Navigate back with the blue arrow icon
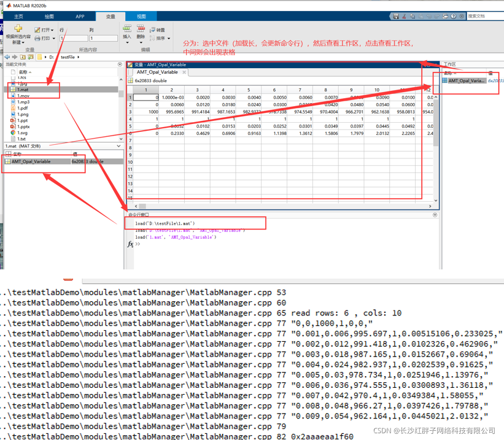This screenshot has width=504, height=440. pos(7,57)
